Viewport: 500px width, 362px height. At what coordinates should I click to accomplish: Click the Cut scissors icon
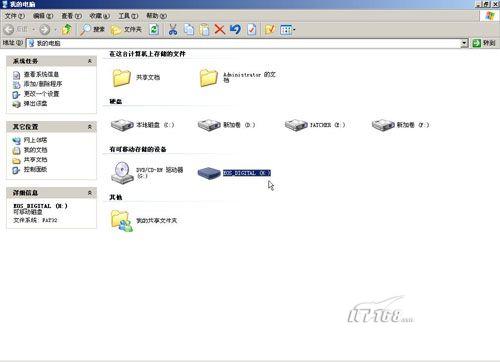pos(172,29)
